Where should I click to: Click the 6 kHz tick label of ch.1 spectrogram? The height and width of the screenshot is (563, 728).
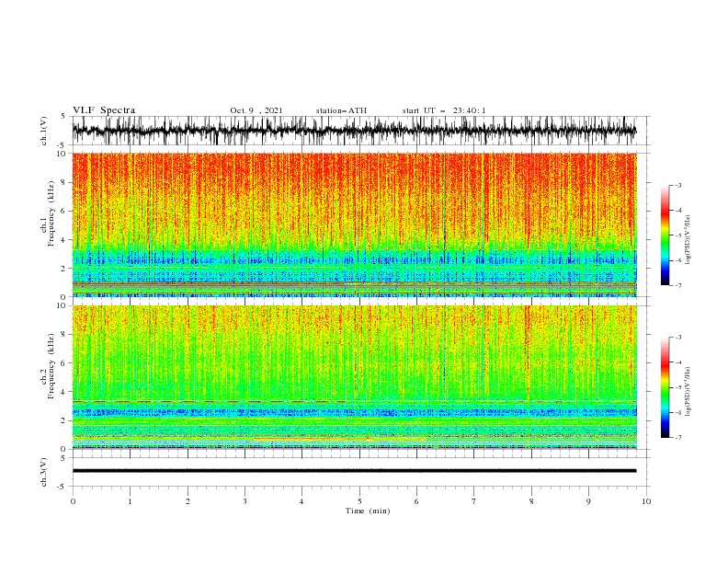point(63,212)
